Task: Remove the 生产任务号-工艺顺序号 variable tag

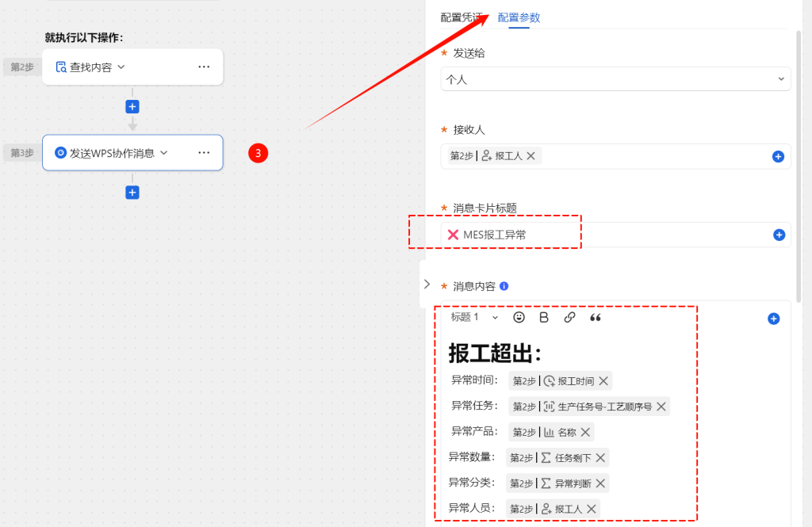Action: (661, 407)
